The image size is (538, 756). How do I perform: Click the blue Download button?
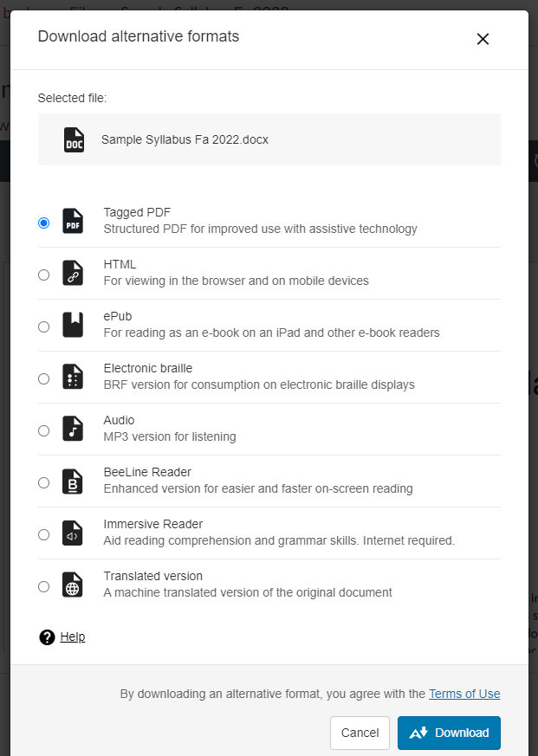(x=450, y=733)
